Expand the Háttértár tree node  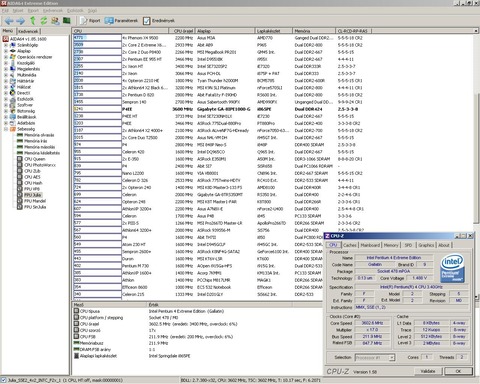click(6, 81)
